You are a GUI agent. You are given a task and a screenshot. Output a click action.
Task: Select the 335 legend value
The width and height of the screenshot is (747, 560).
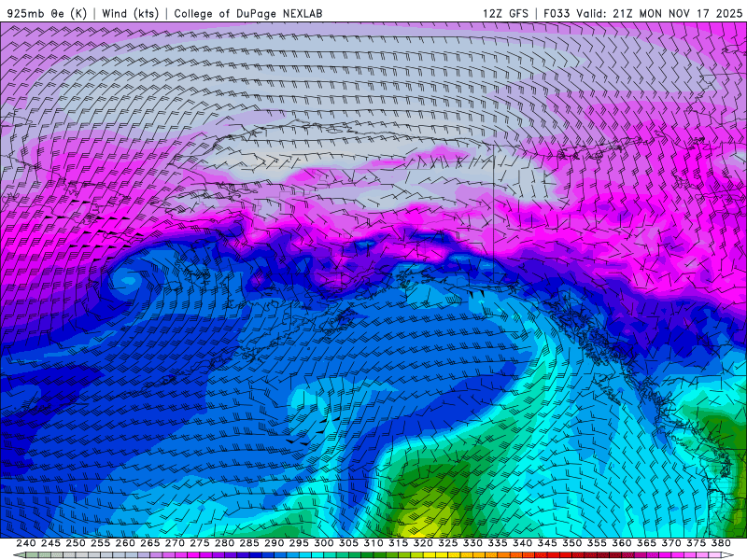498,543
